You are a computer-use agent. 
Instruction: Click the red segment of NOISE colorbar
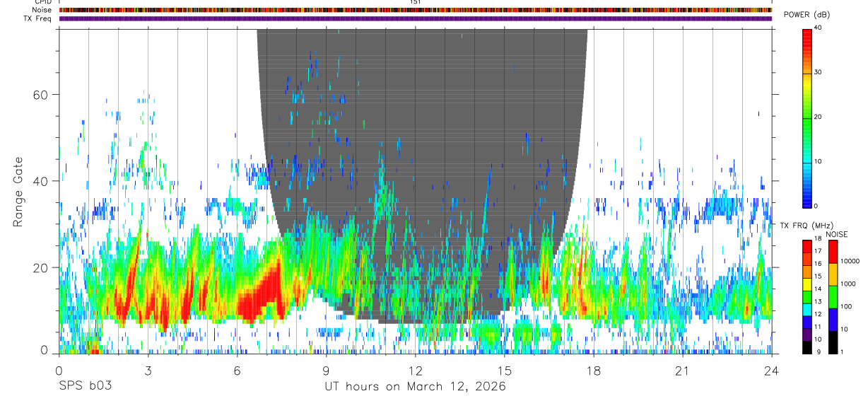click(x=833, y=252)
